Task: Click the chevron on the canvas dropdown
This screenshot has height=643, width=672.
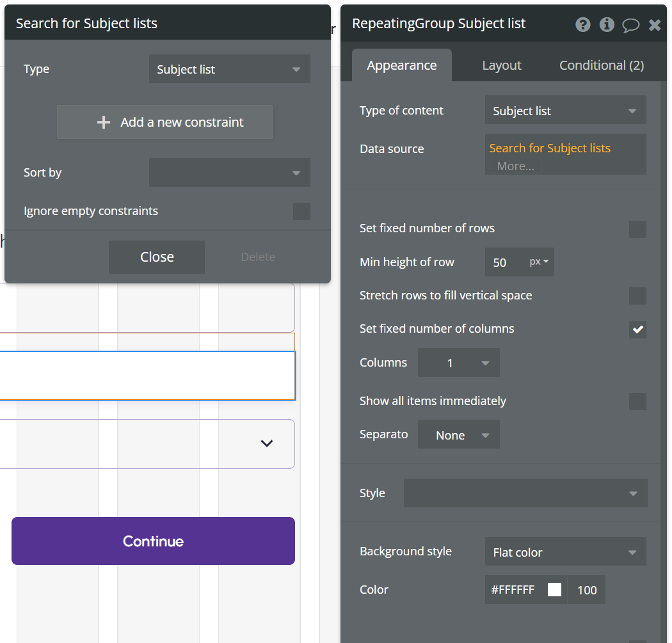Action: [267, 443]
